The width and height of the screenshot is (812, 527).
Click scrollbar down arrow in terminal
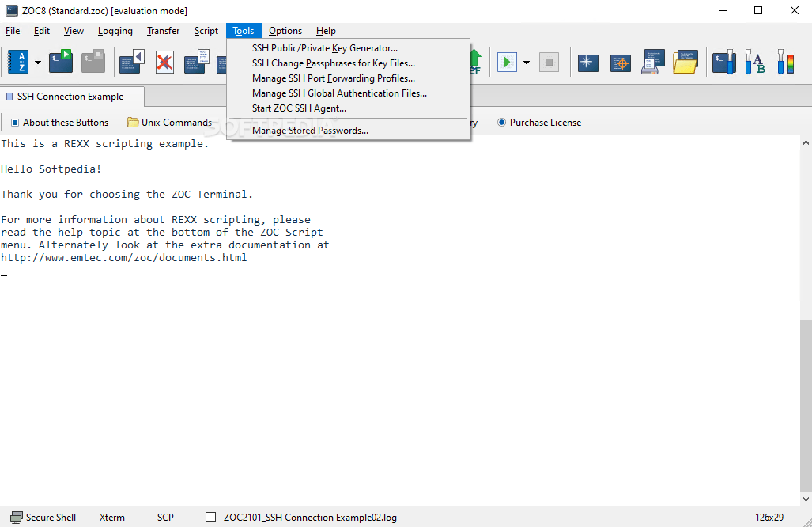pos(806,499)
